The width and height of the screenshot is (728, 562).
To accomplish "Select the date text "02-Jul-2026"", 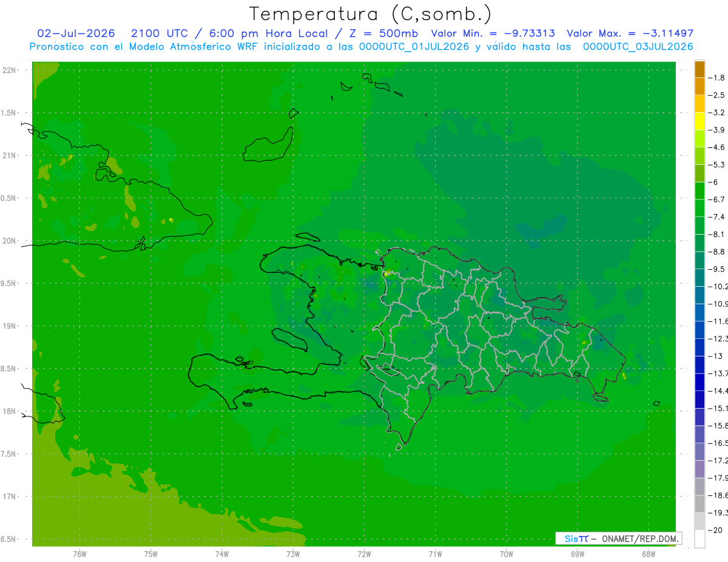I will point(76,33).
